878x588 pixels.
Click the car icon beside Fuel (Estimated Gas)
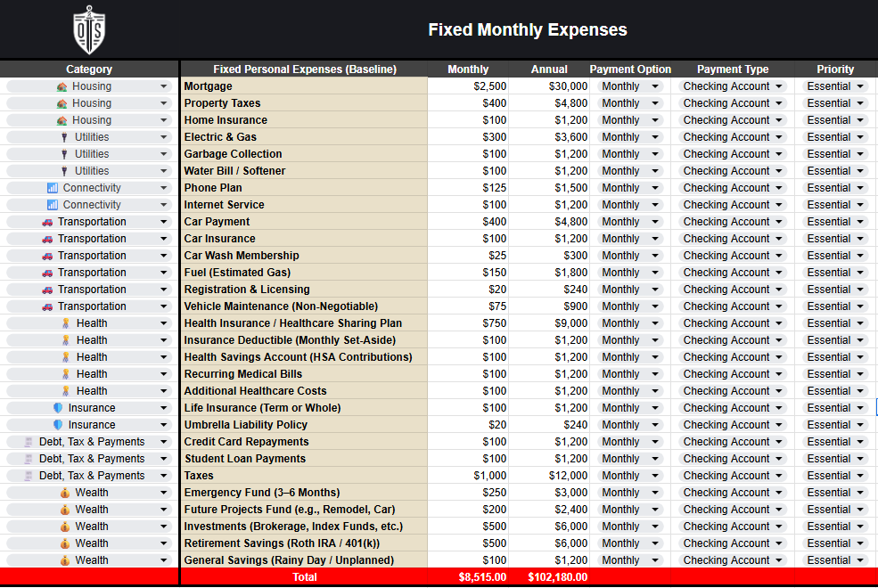(x=47, y=273)
